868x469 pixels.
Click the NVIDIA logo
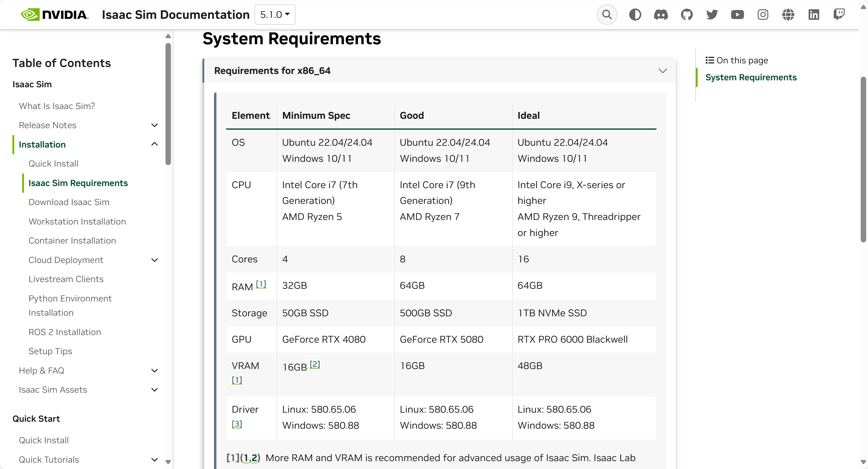(x=55, y=15)
